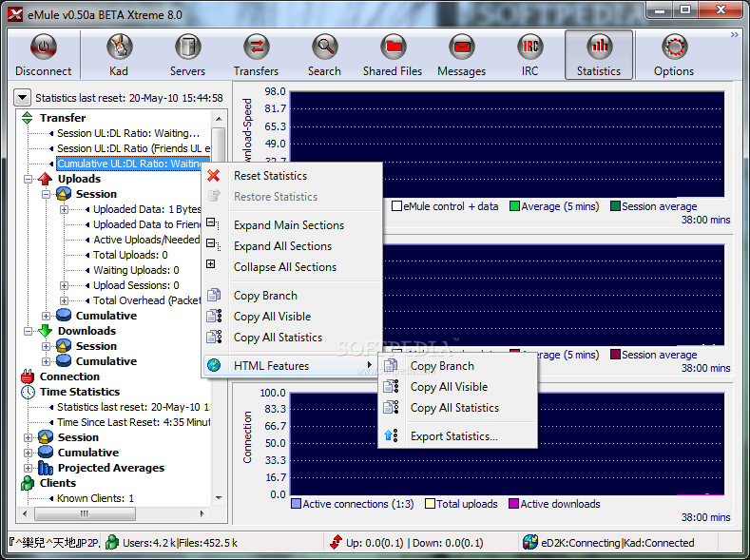The width and height of the screenshot is (750, 560).
Task: Select Expand Main Sections menu entry
Action: [x=292, y=224]
